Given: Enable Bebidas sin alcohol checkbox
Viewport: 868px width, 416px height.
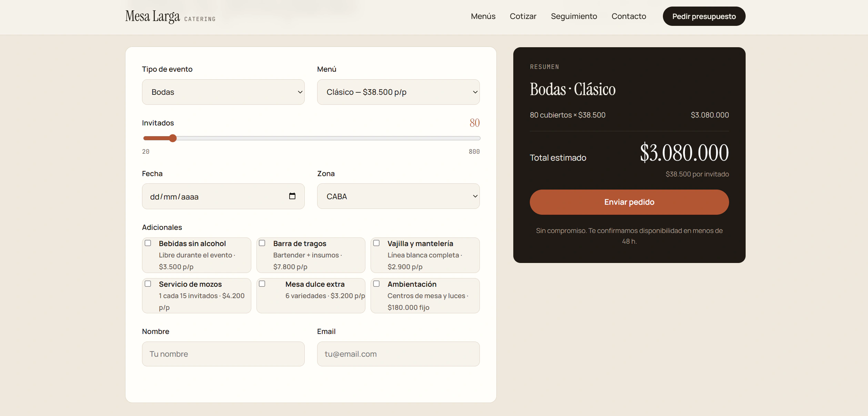Looking at the screenshot, I should tap(148, 243).
